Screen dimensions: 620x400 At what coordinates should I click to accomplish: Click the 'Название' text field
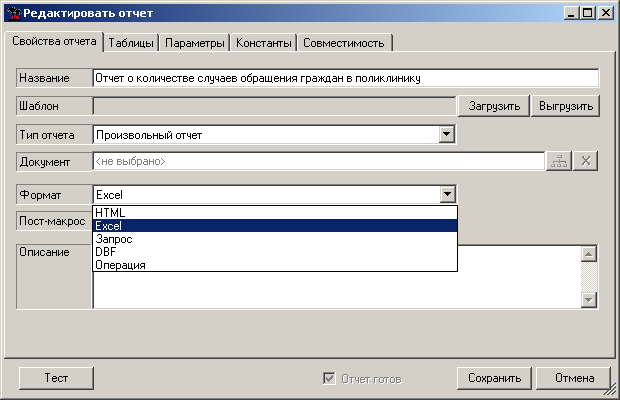tap(345, 78)
